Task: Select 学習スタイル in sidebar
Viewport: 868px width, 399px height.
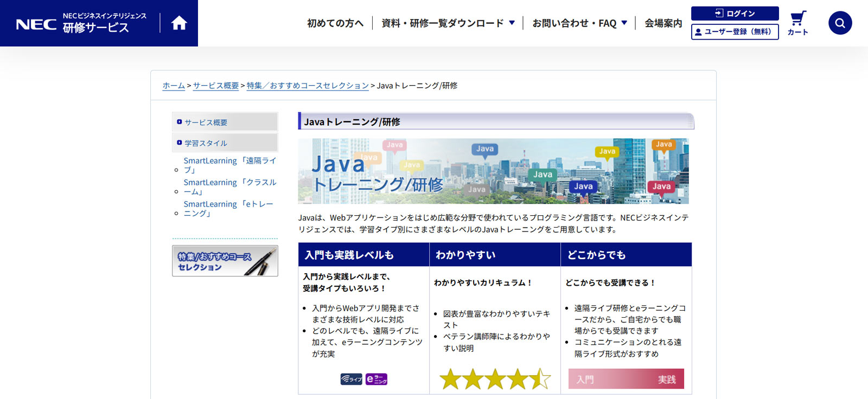Action: coord(225,143)
